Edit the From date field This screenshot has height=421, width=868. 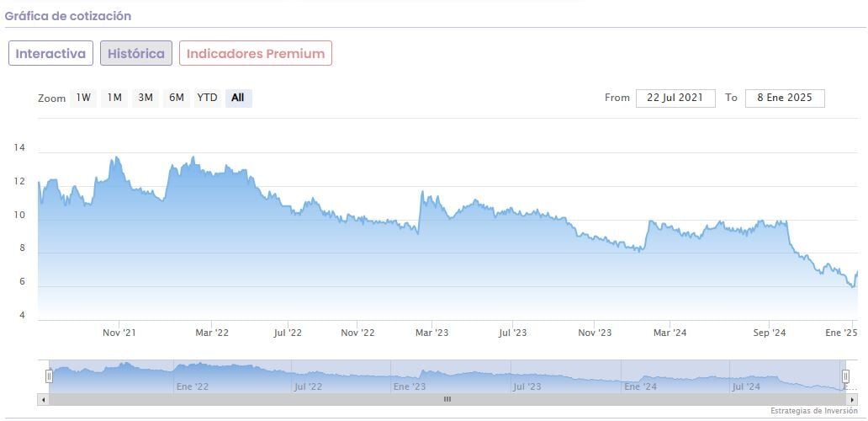point(675,98)
